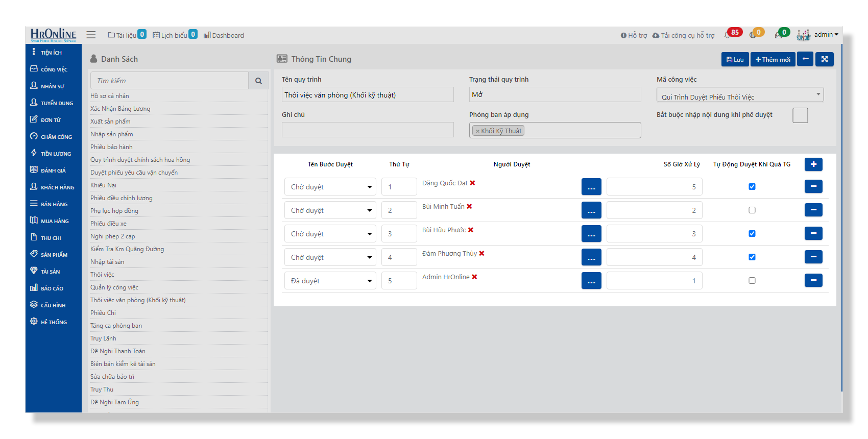Open approver picker for Admin HrOnline row
The width and height of the screenshot is (868, 439).
pyautogui.click(x=591, y=281)
